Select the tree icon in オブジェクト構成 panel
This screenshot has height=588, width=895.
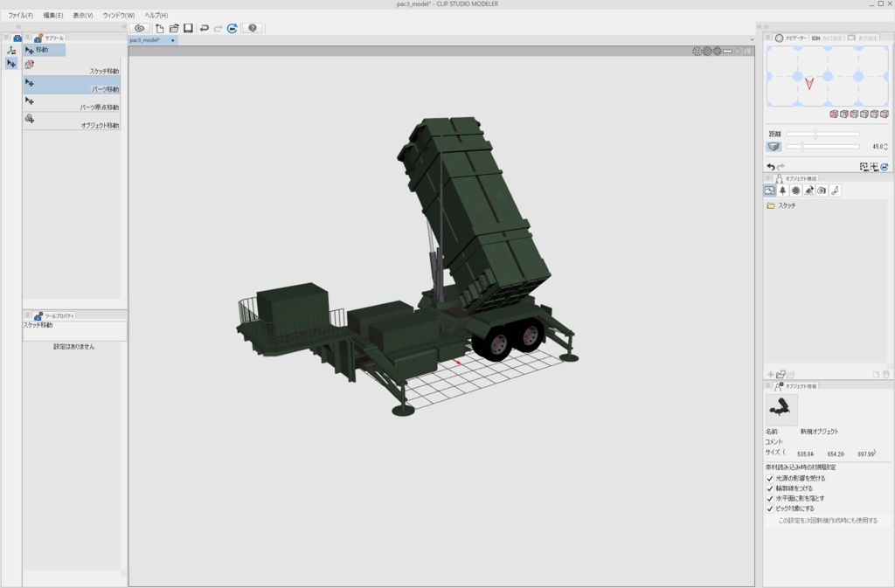click(783, 190)
